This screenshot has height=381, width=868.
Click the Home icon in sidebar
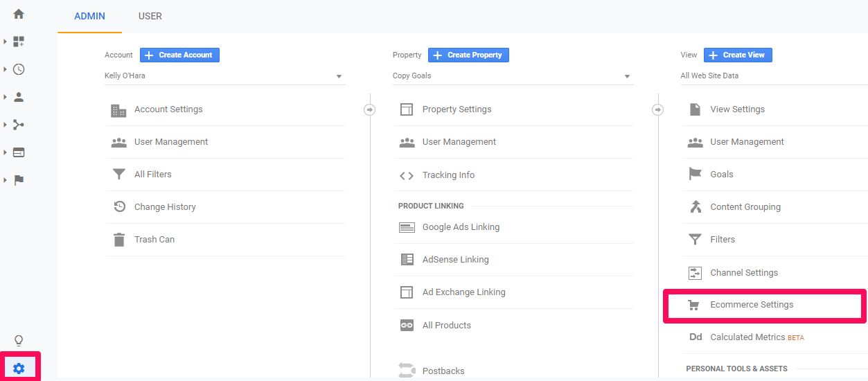pos(19,14)
